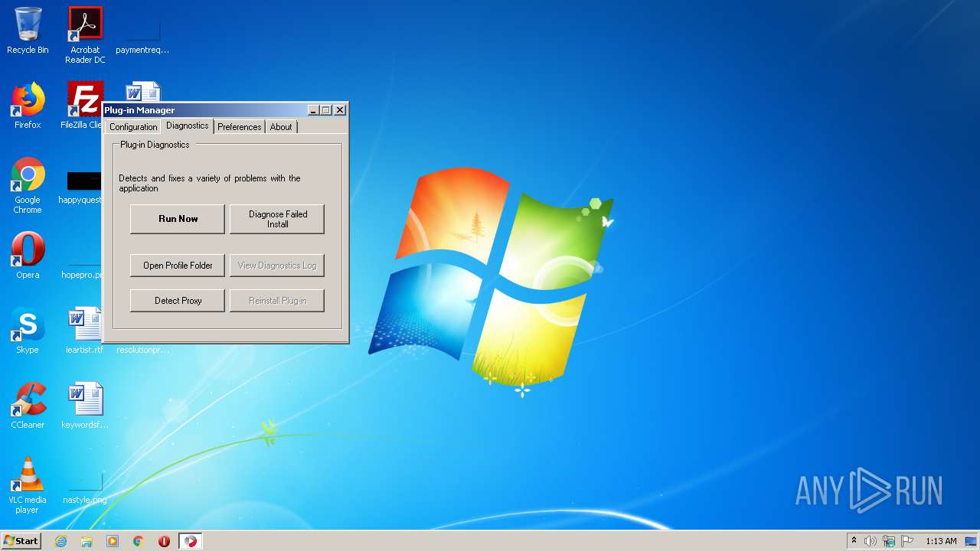Open the Windows Start menu

click(x=21, y=541)
